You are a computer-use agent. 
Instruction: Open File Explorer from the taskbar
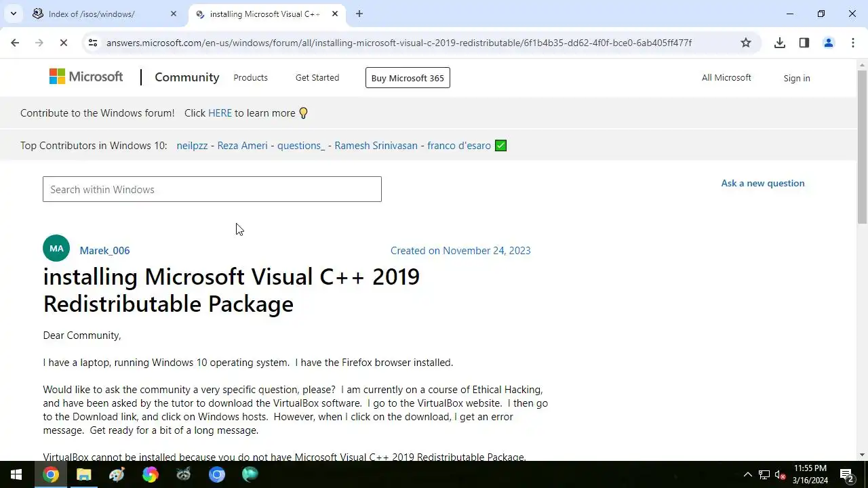84,474
